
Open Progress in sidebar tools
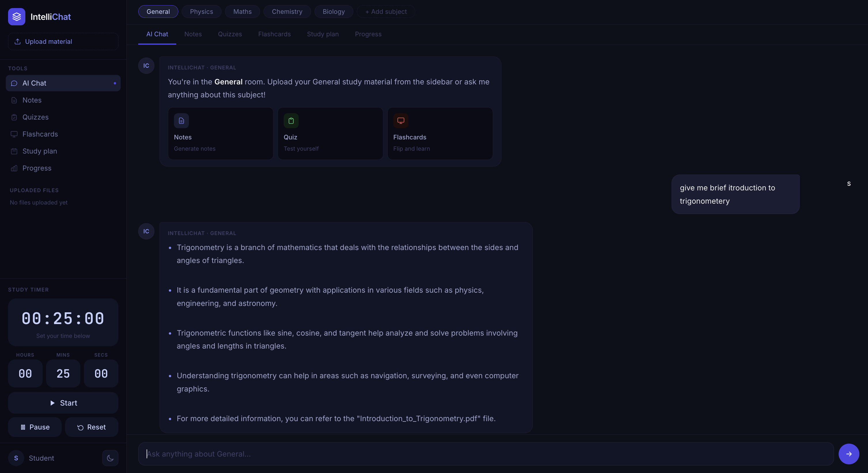37,168
